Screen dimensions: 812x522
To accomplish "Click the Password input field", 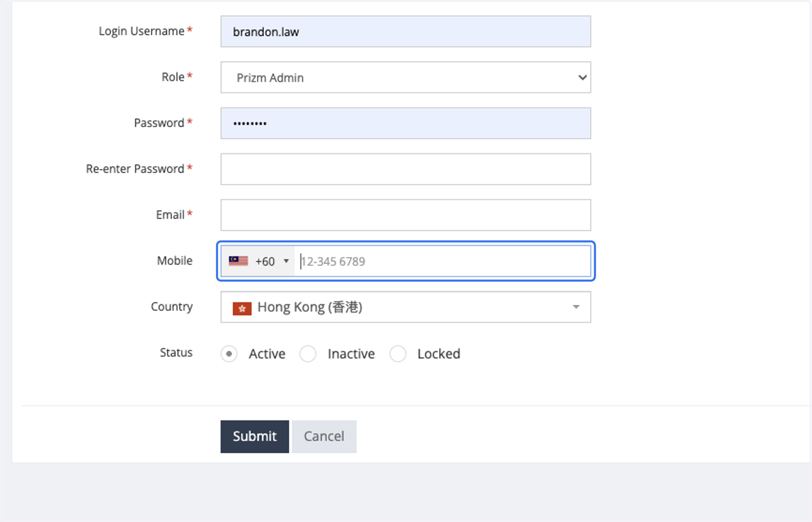I will [x=405, y=123].
